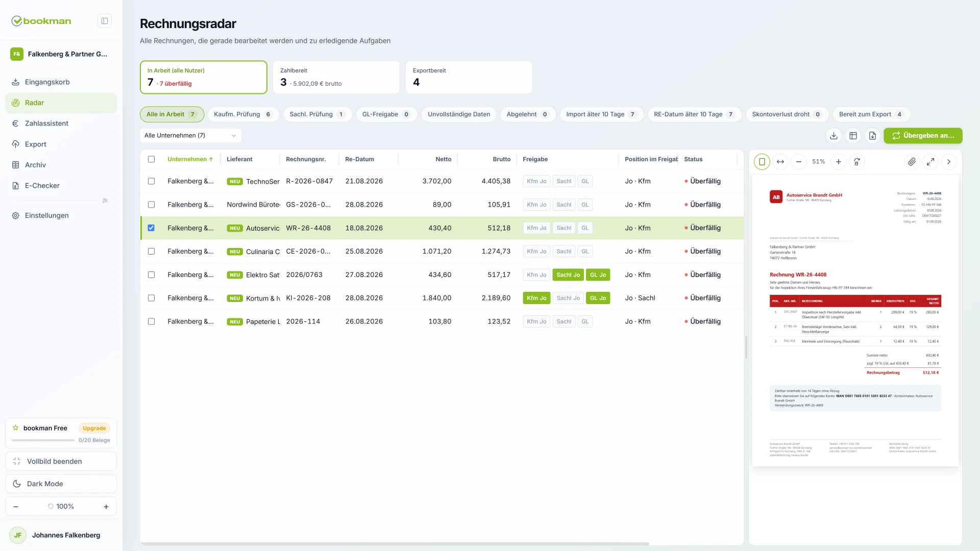Toggle Dark Mode
980x551 pixels.
tap(61, 484)
